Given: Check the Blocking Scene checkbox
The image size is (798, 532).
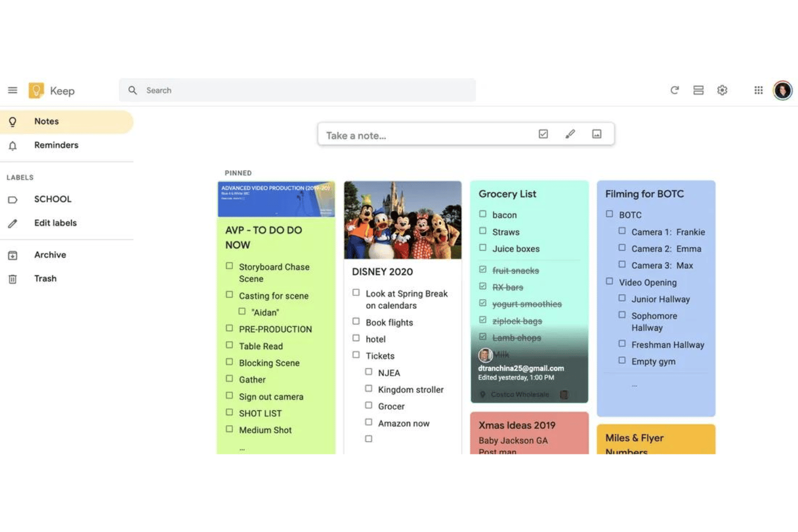Looking at the screenshot, I should pyautogui.click(x=229, y=362).
